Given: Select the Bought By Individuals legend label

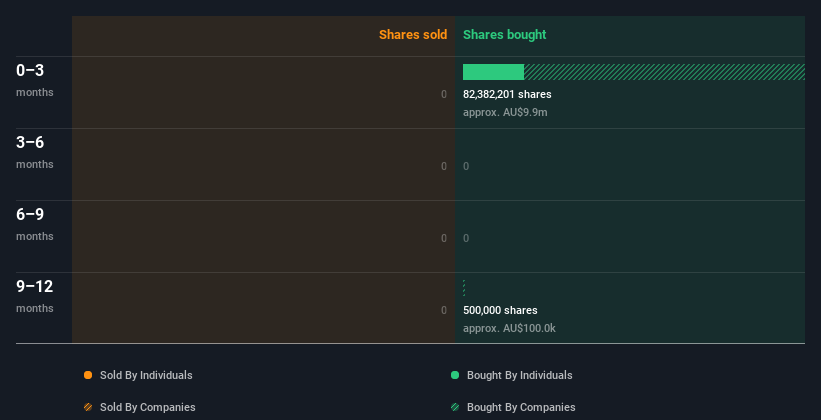Looking at the screenshot, I should pyautogui.click(x=519, y=375).
